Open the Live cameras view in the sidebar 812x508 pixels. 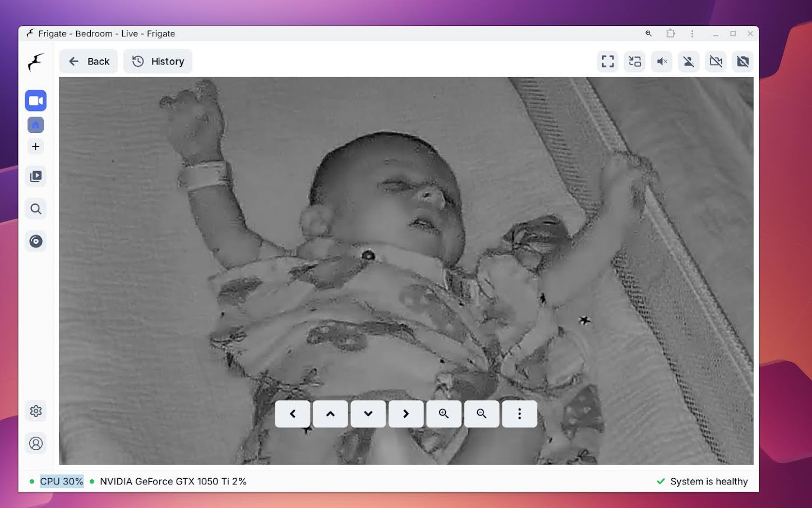[36, 100]
